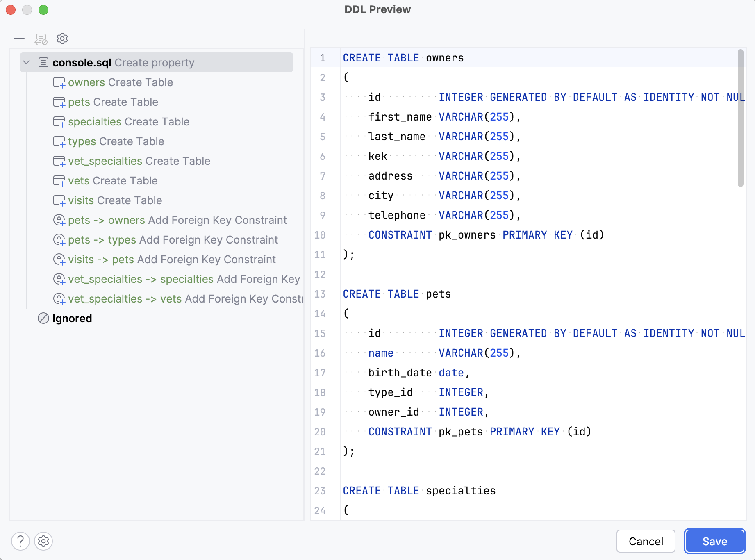Click the Save button

714,541
